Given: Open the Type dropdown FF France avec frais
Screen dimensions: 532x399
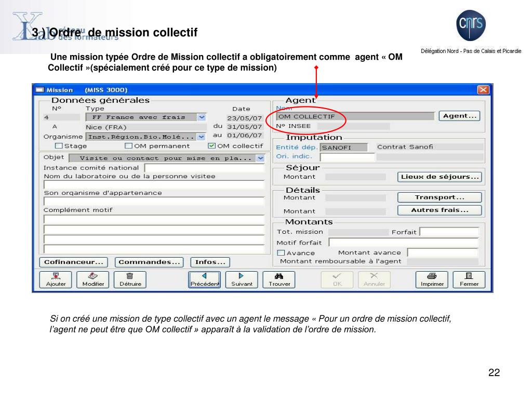Looking at the screenshot, I should (202, 117).
